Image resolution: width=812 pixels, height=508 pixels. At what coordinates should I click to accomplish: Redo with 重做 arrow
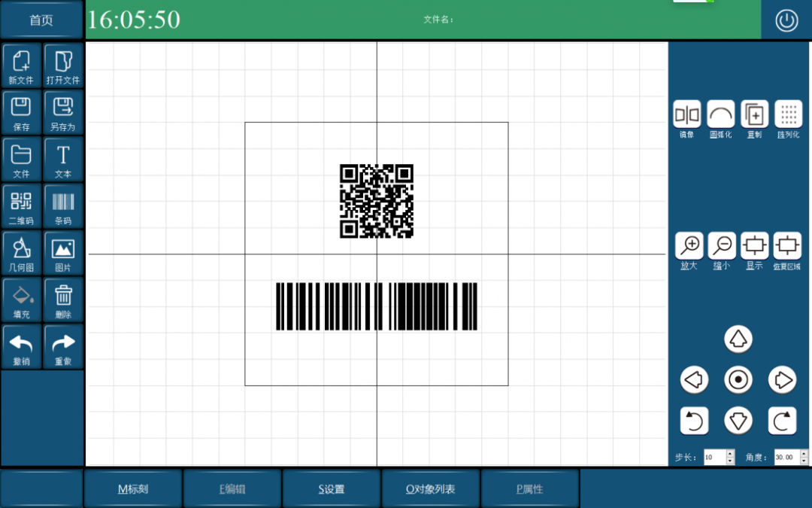pos(63,347)
